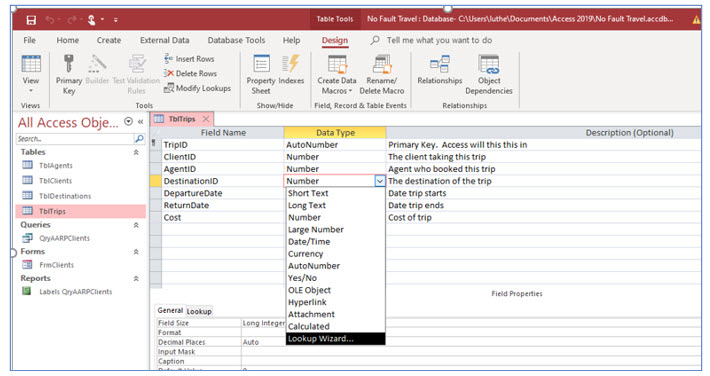Click the Data Type dropdown arrow for DestinationID
Screen dimensions: 710x376
point(380,181)
